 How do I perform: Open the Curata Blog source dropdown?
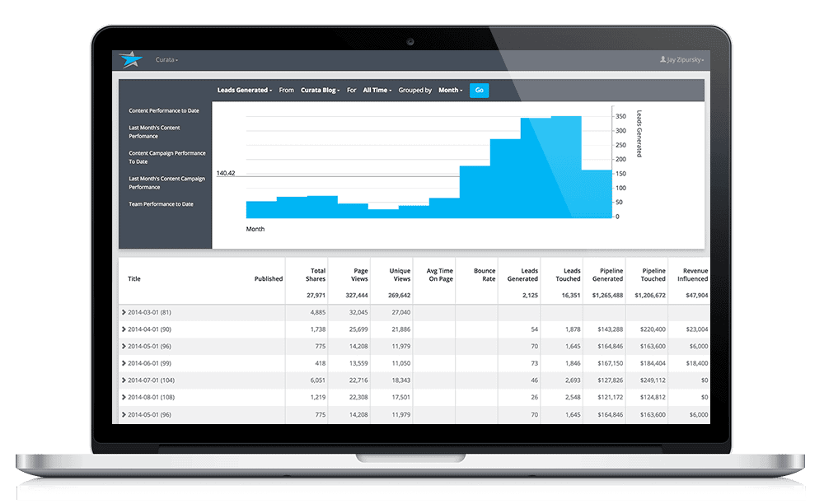(x=320, y=91)
